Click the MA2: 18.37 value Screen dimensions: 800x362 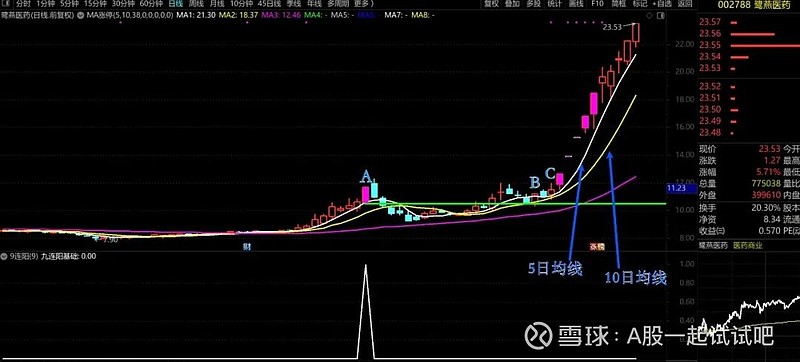pos(238,15)
